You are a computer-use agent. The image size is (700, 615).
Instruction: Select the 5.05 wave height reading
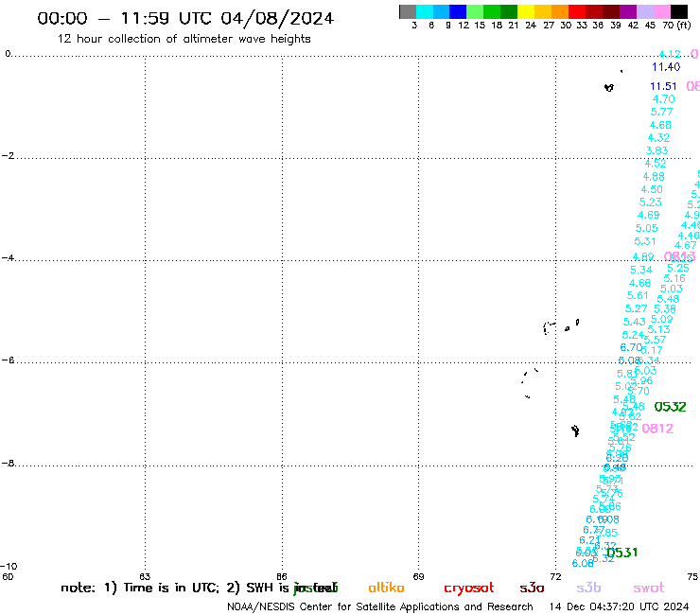coord(646,228)
